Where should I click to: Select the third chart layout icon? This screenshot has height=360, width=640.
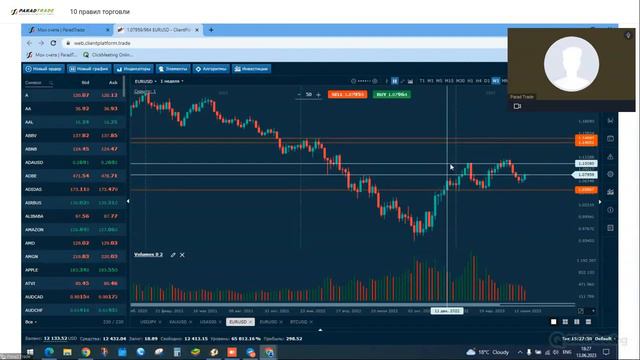click(x=577, y=322)
